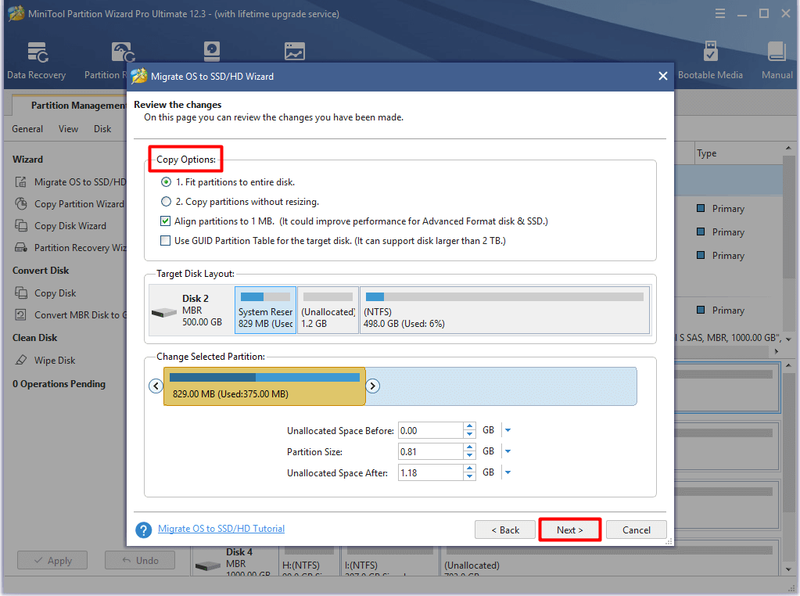Open the hamburger menu in title bar

click(x=720, y=14)
